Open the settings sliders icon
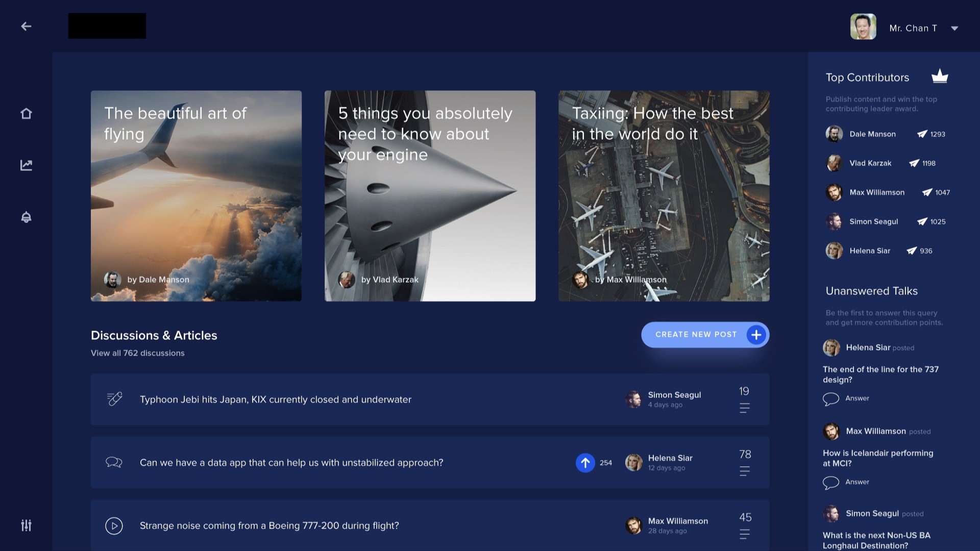This screenshot has width=980, height=551. coord(26,525)
